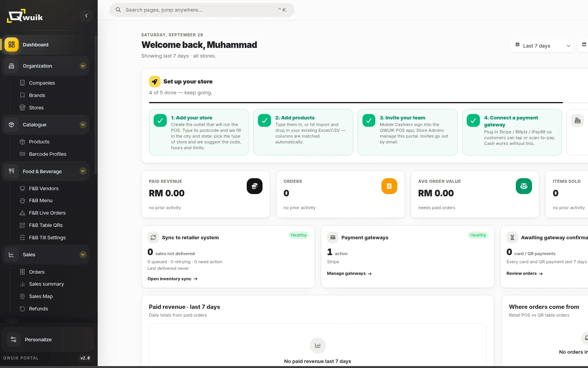Screen dimensions: 588x368
Task: Click the Avg Order Value scales icon
Action: pos(524,186)
